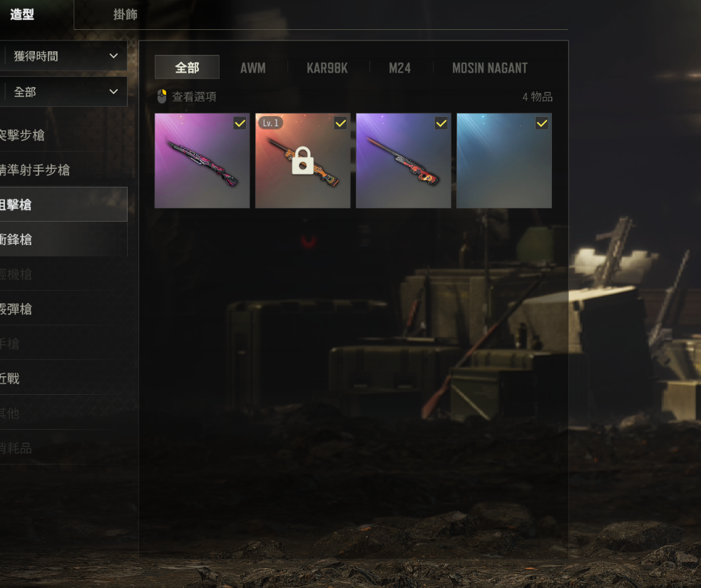This screenshot has width=701, height=588.
Task: Click the mouse icon beside 查看選項
Action: (x=162, y=96)
